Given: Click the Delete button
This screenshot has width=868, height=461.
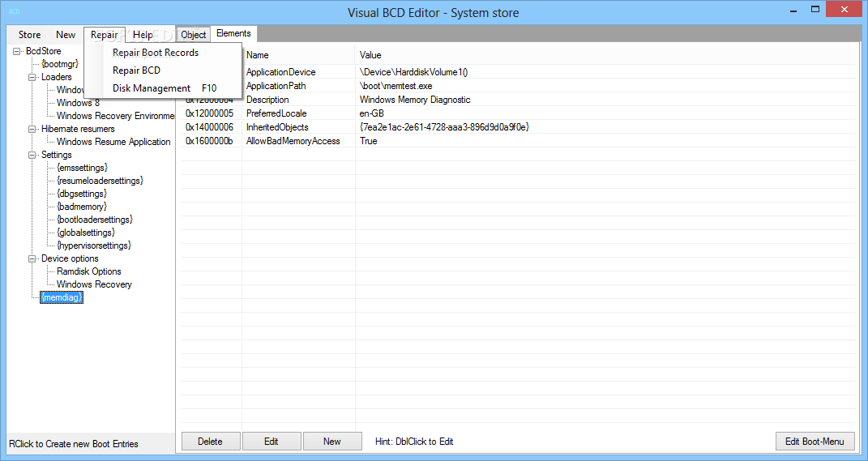Looking at the screenshot, I should pyautogui.click(x=211, y=441).
